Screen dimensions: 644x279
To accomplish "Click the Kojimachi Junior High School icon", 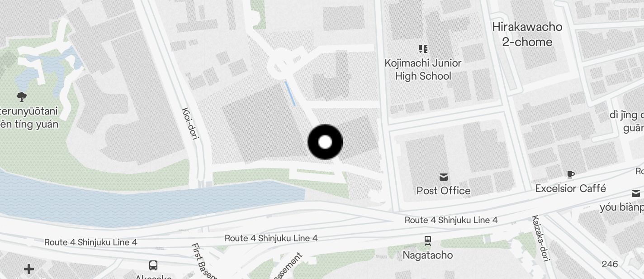I will pyautogui.click(x=423, y=48).
